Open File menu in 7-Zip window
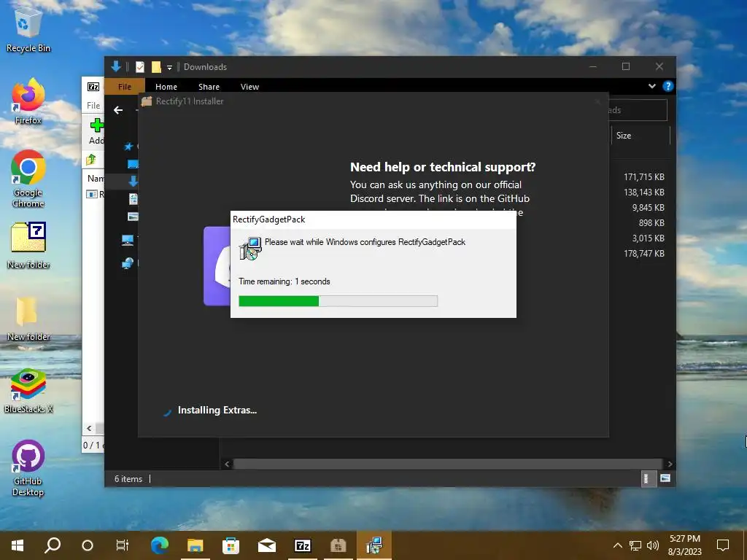Screen dimensions: 747x560 [93, 105]
